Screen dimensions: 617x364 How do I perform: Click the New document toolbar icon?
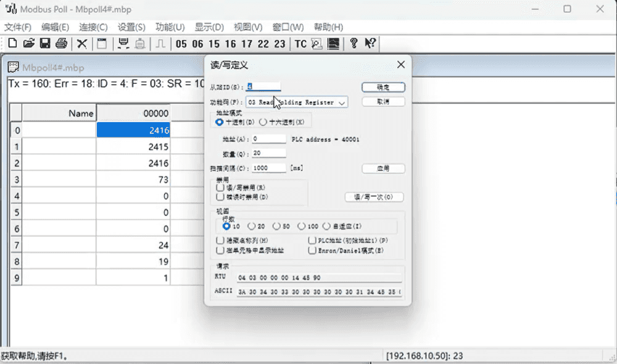[x=12, y=44]
